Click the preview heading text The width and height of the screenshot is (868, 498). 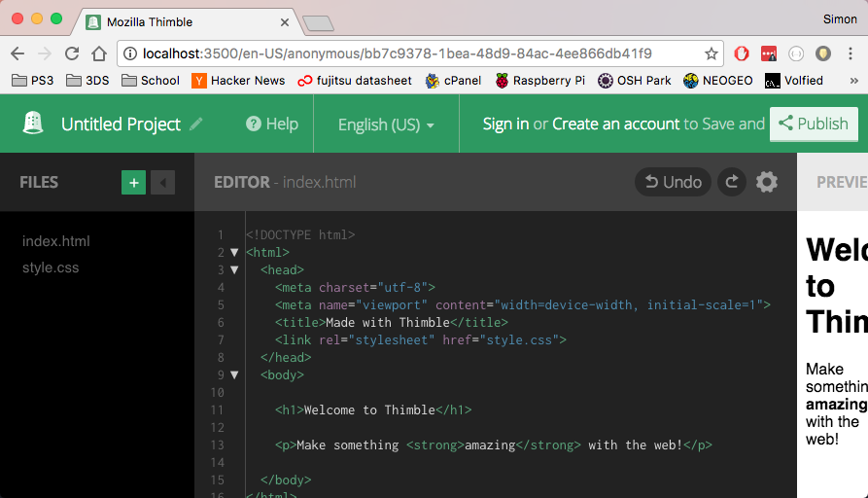(x=837, y=286)
